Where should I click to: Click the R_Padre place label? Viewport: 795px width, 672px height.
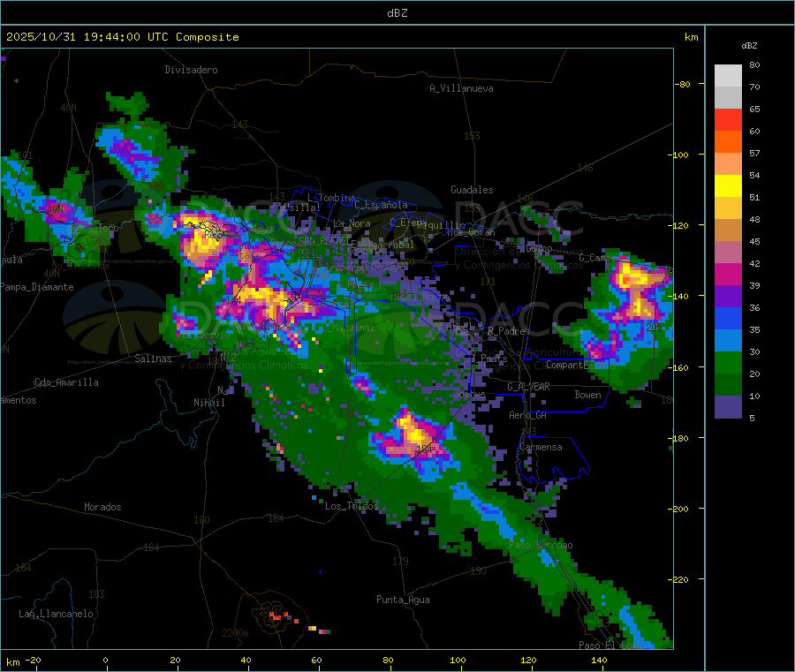pos(506,331)
